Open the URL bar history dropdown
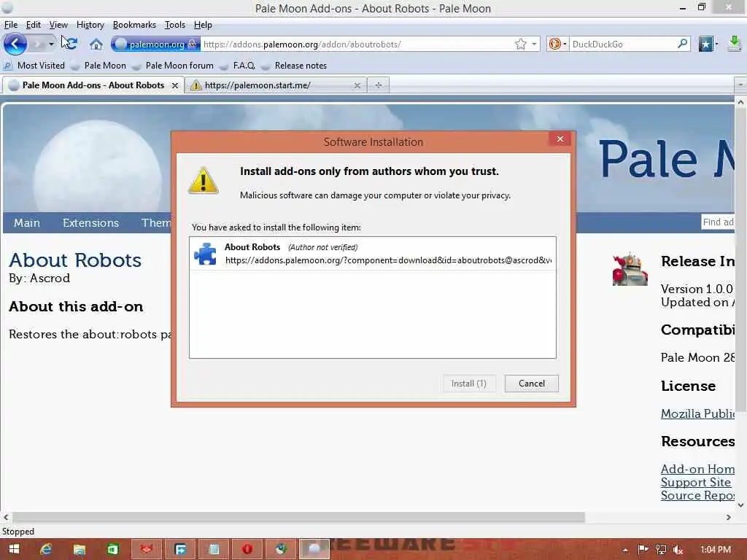Screen dimensions: 747x560 (534, 44)
